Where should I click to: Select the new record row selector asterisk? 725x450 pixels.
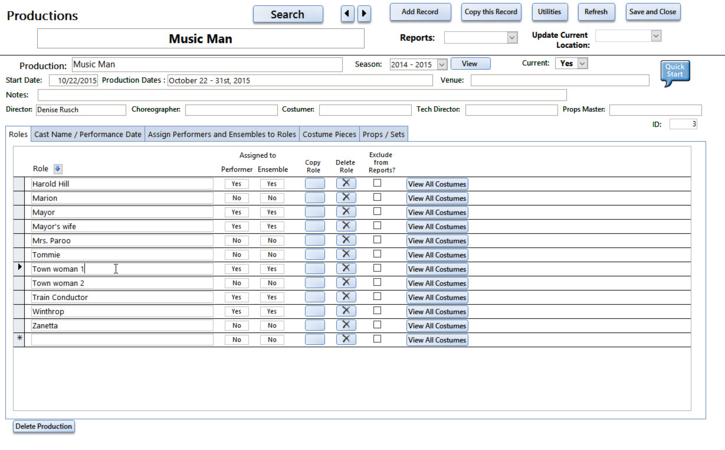(19, 339)
